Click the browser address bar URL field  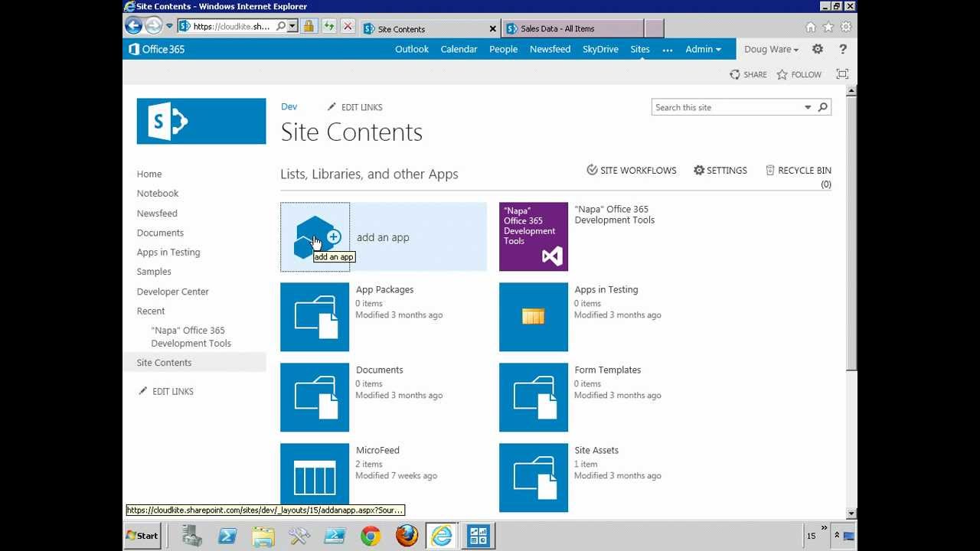tap(233, 26)
